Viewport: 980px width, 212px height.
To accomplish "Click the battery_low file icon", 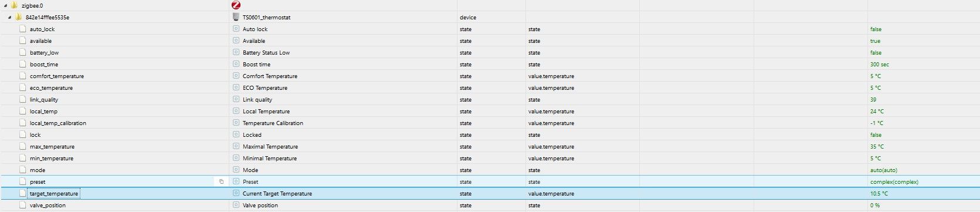I will point(23,52).
